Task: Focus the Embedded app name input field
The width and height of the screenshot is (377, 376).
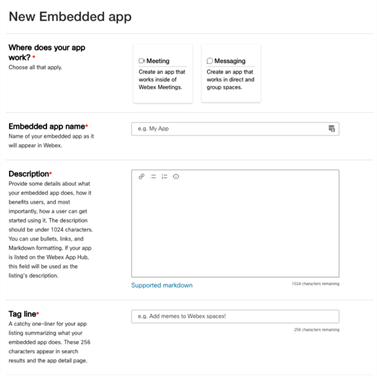Action: [x=235, y=129]
